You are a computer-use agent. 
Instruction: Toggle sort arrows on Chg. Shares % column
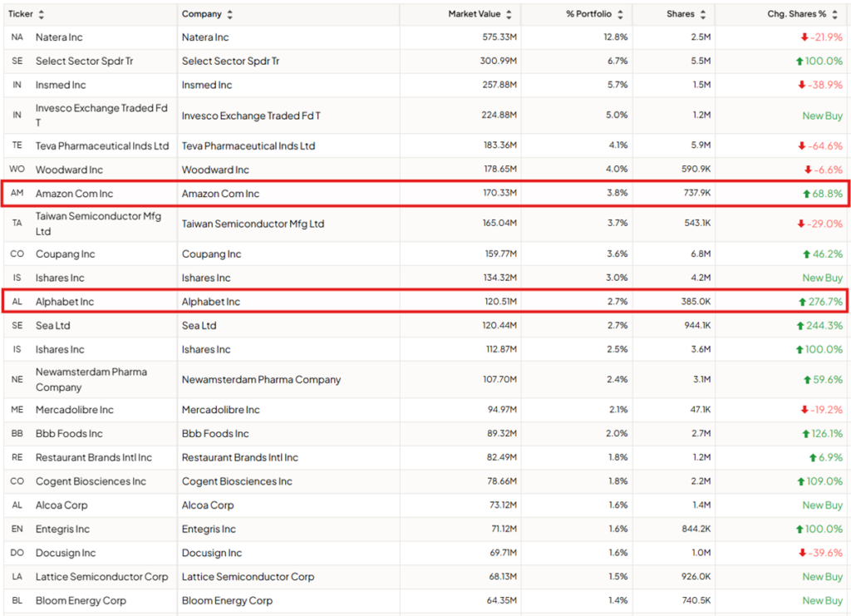[x=835, y=14]
